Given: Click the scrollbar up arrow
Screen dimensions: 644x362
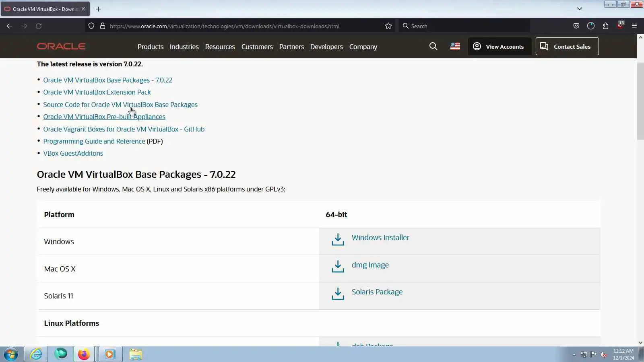Looking at the screenshot, I should pyautogui.click(x=640, y=37).
